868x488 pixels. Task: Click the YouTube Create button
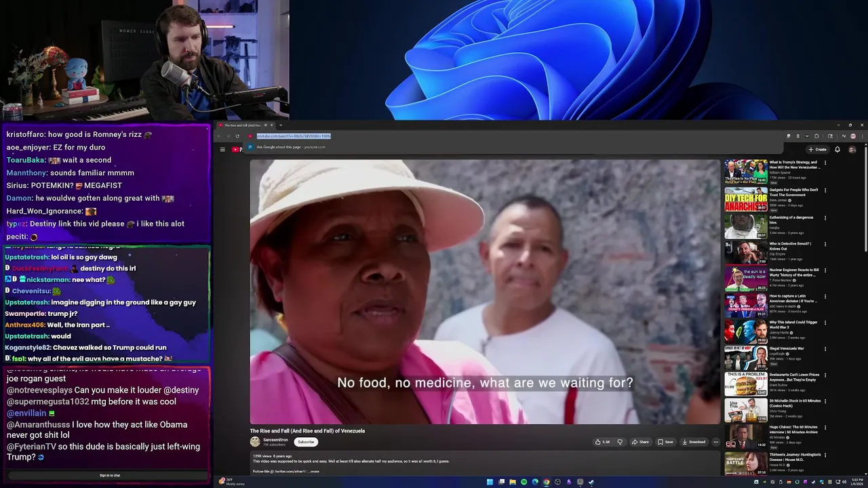pos(817,149)
